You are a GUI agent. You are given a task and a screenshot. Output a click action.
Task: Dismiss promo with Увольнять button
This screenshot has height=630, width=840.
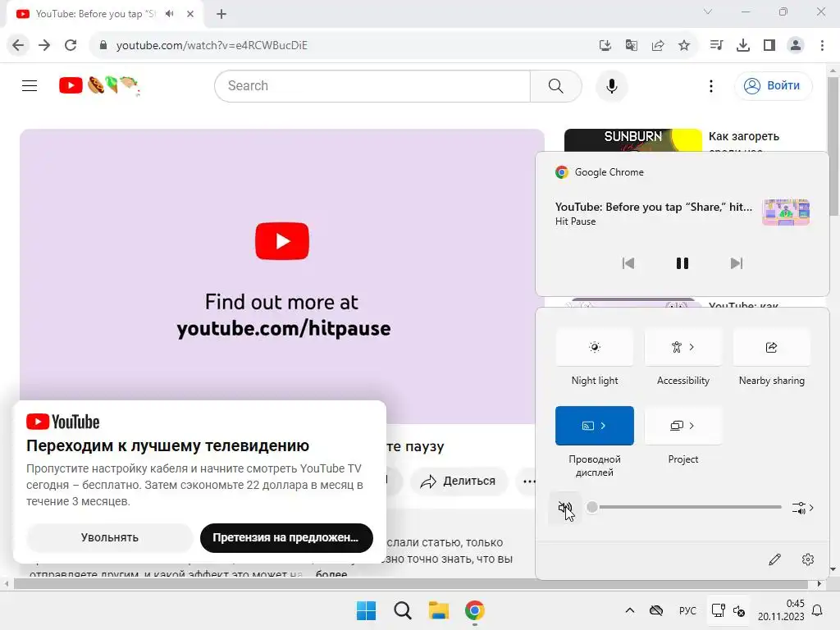point(109,537)
